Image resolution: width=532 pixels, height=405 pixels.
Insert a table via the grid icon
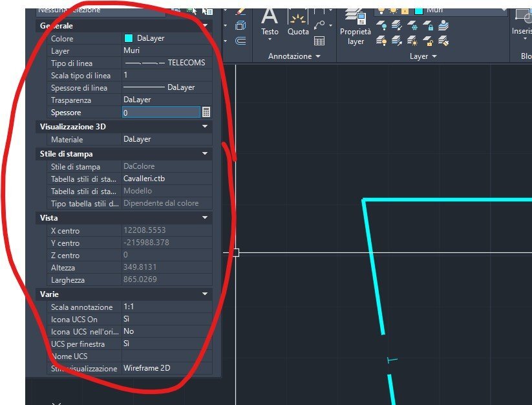319,41
